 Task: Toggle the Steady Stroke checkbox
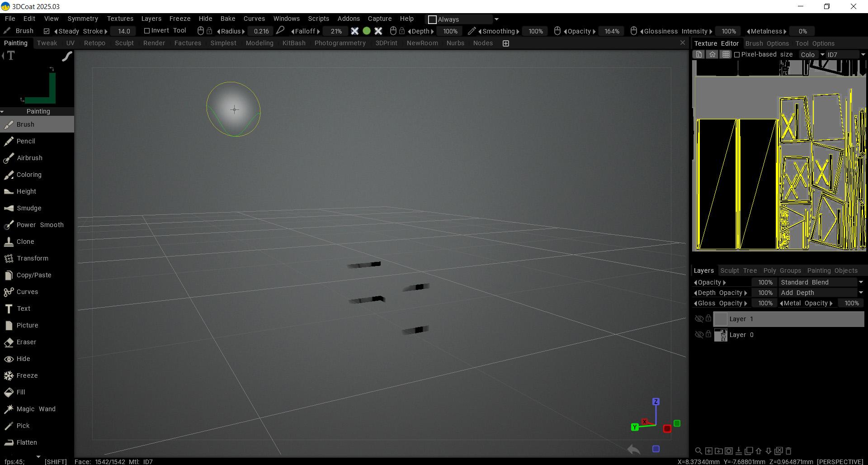coord(47,31)
